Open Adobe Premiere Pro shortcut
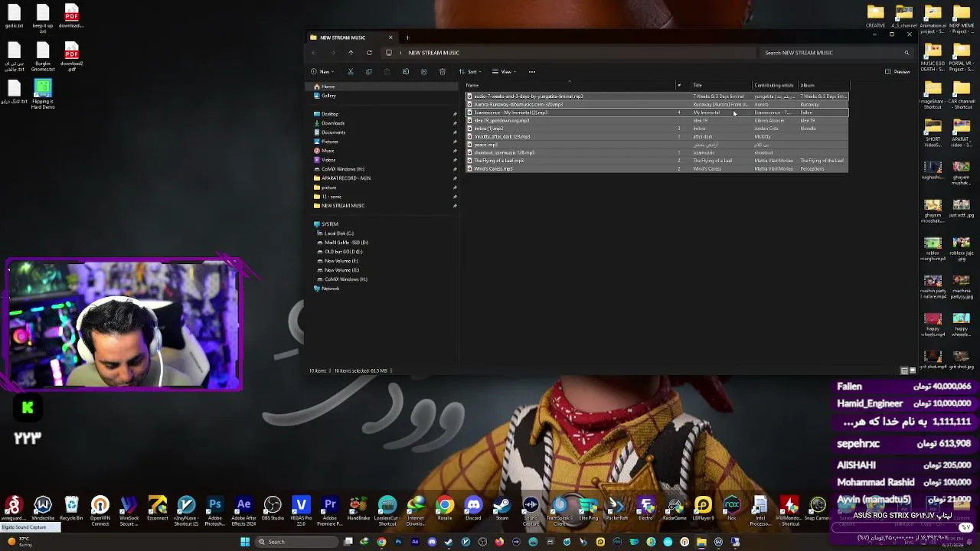This screenshot has width=980, height=551. pyautogui.click(x=330, y=510)
